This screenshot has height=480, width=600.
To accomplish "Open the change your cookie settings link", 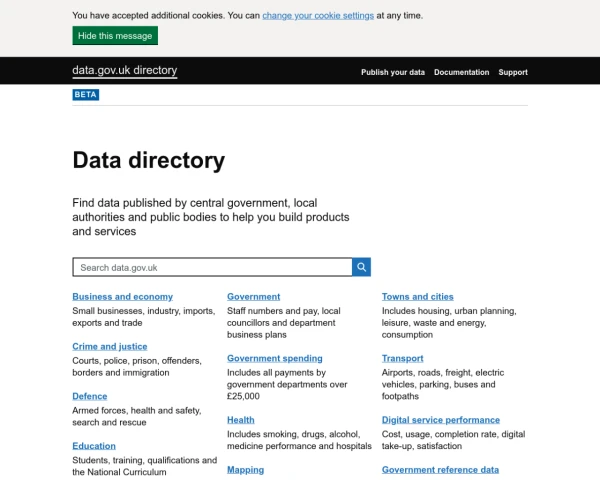I will point(318,16).
